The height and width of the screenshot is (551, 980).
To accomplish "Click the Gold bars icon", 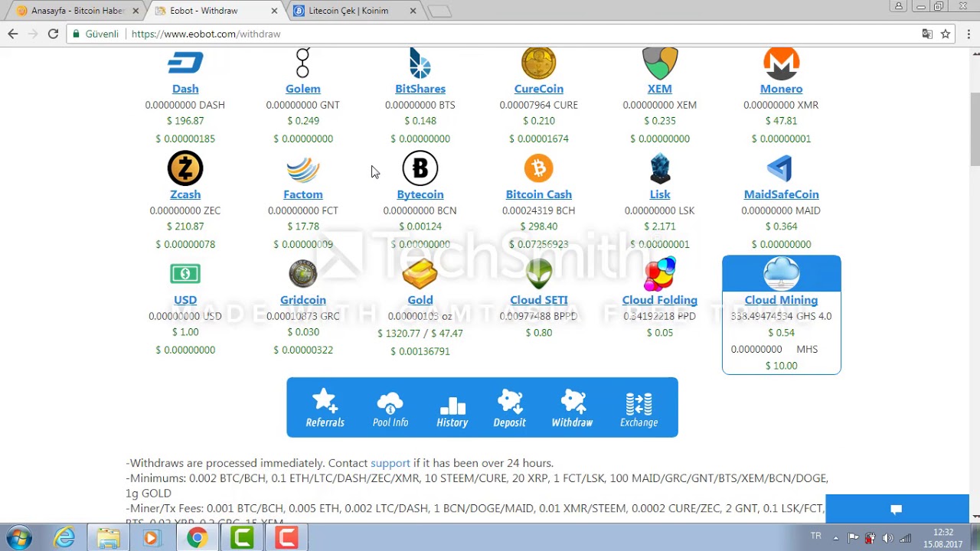I will click(420, 274).
